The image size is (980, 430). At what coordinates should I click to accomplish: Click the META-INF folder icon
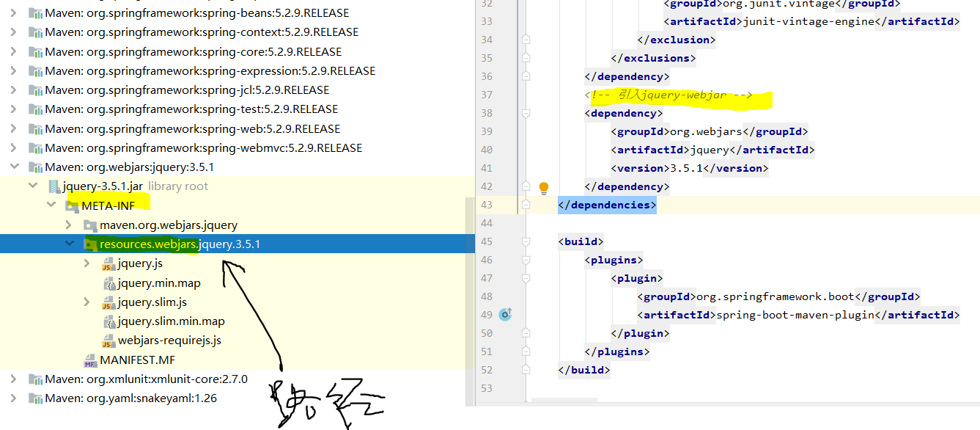tap(72, 205)
